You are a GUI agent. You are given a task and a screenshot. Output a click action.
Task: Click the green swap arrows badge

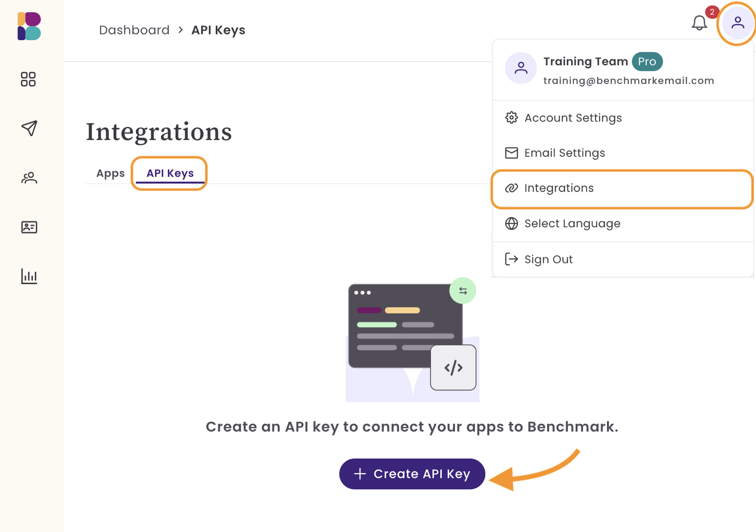pos(463,290)
